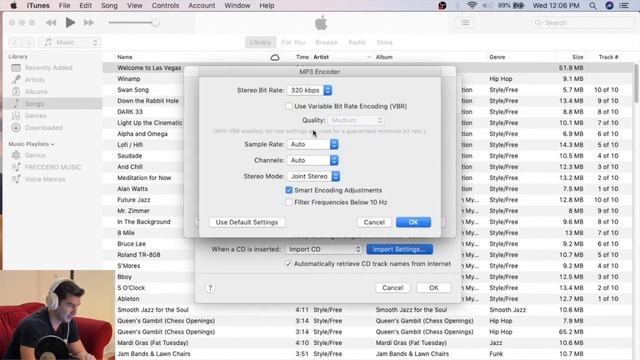640x360 pixels.
Task: Enable Use Variable Bit Rate Encoding (VBR)
Action: pos(289,106)
